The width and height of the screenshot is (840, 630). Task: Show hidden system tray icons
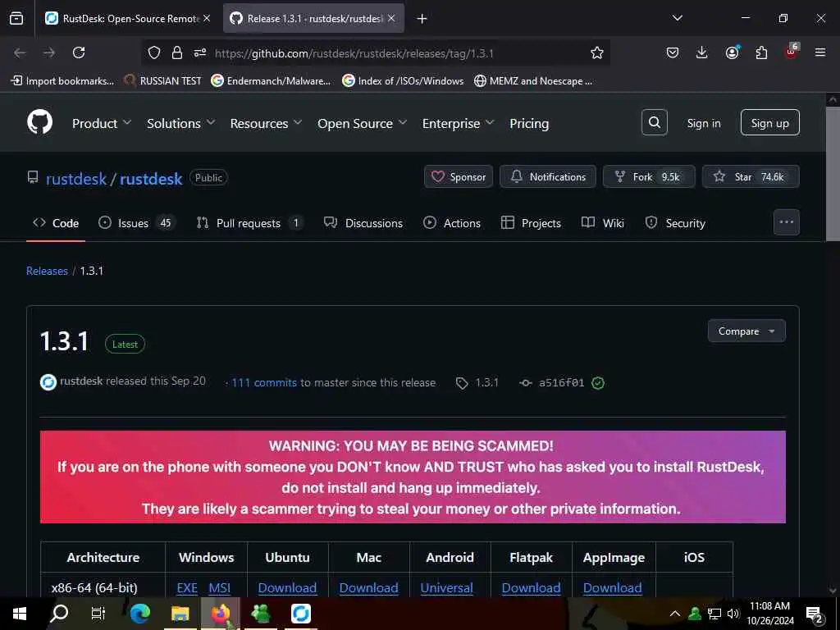[675, 614]
